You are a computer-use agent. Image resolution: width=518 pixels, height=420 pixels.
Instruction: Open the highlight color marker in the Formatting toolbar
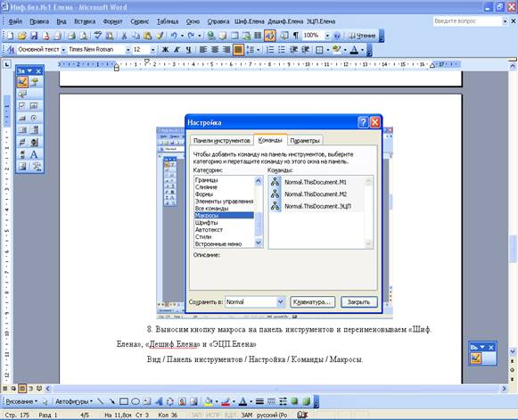(337, 50)
